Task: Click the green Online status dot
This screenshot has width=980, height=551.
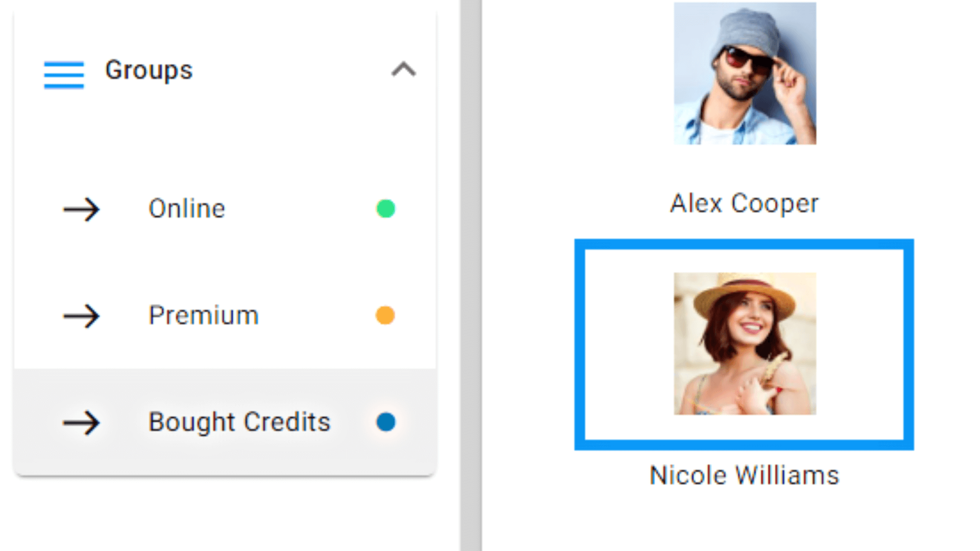Action: (x=385, y=209)
